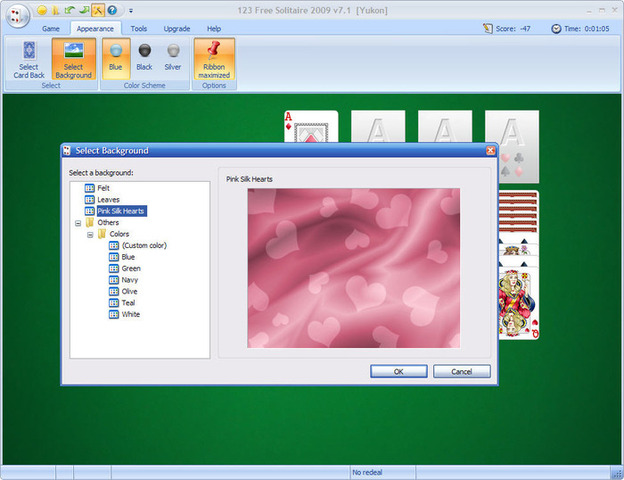Toggle the Ribbon maximized pin option
Viewport: 624px width, 480px height.
[214, 59]
